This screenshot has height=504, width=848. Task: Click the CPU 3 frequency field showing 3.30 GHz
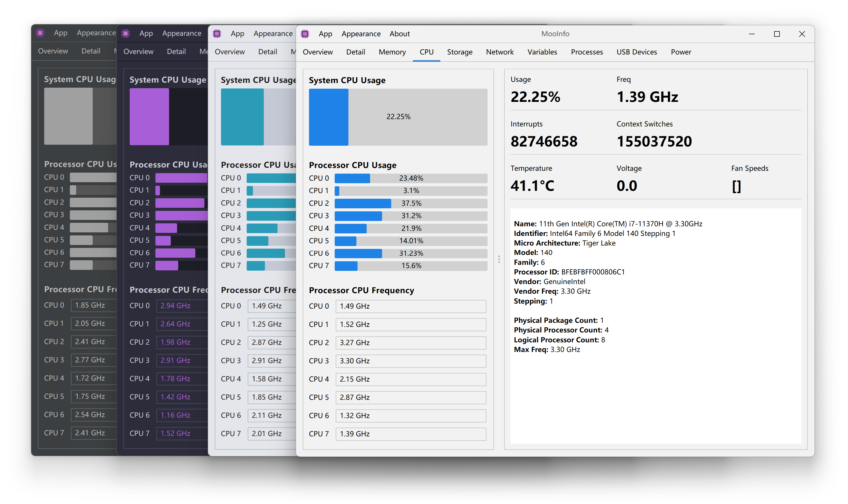(x=411, y=361)
